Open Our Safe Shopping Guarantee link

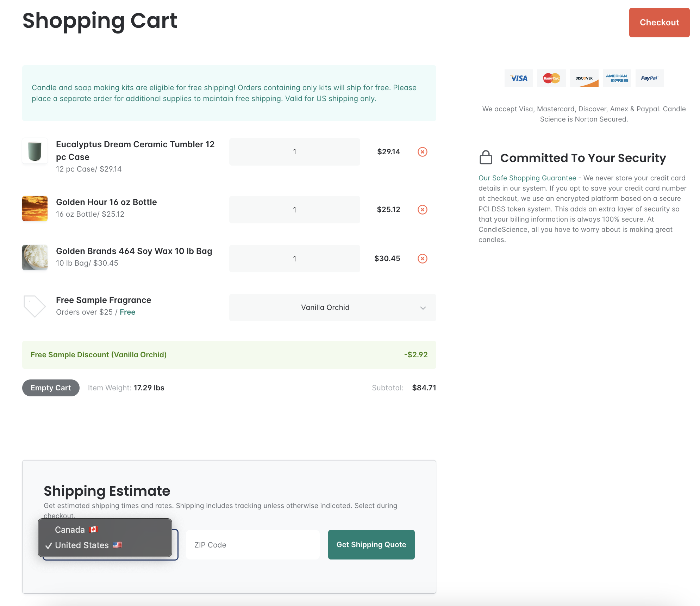(527, 178)
